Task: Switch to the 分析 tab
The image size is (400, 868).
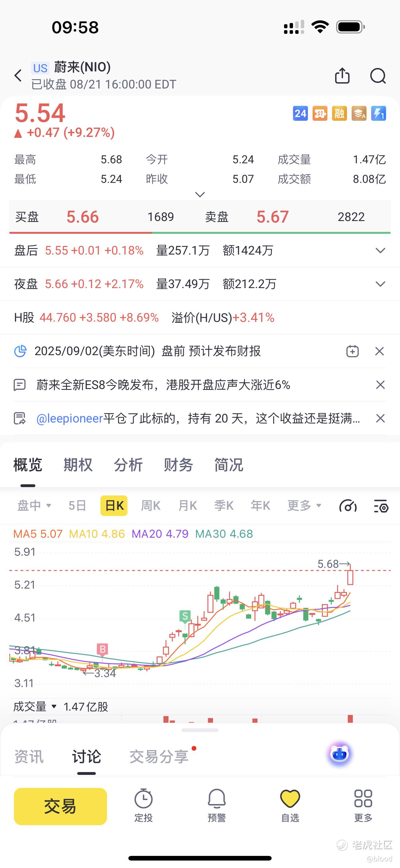Action: pos(128,465)
